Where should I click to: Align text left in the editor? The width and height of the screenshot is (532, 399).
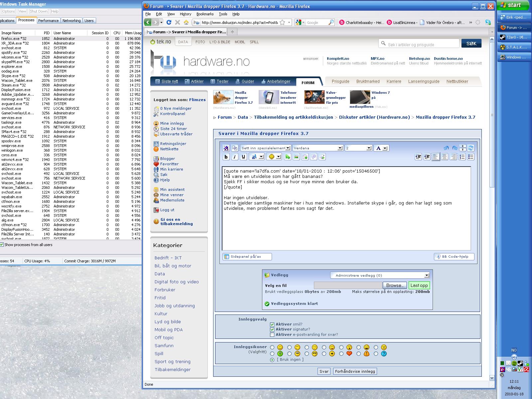(436, 157)
